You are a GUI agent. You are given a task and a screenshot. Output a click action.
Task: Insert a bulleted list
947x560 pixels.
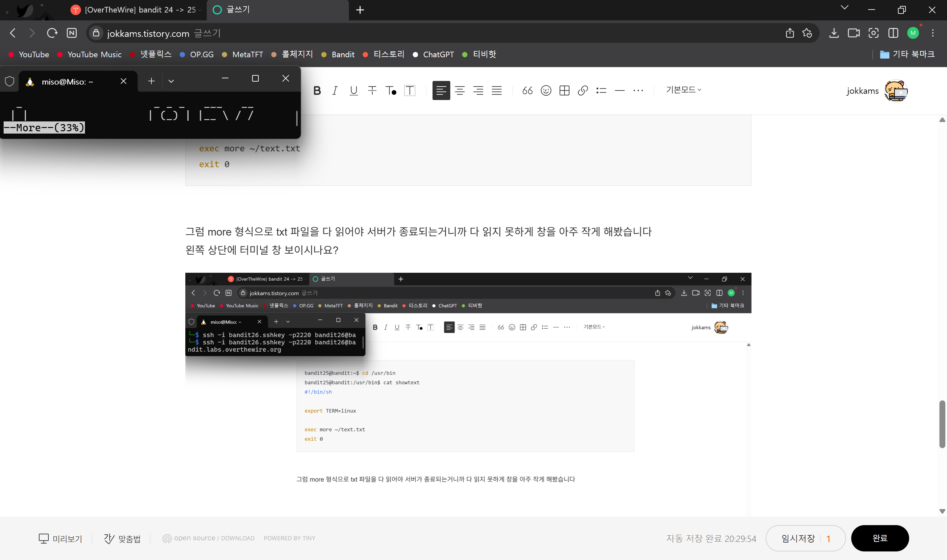(601, 90)
